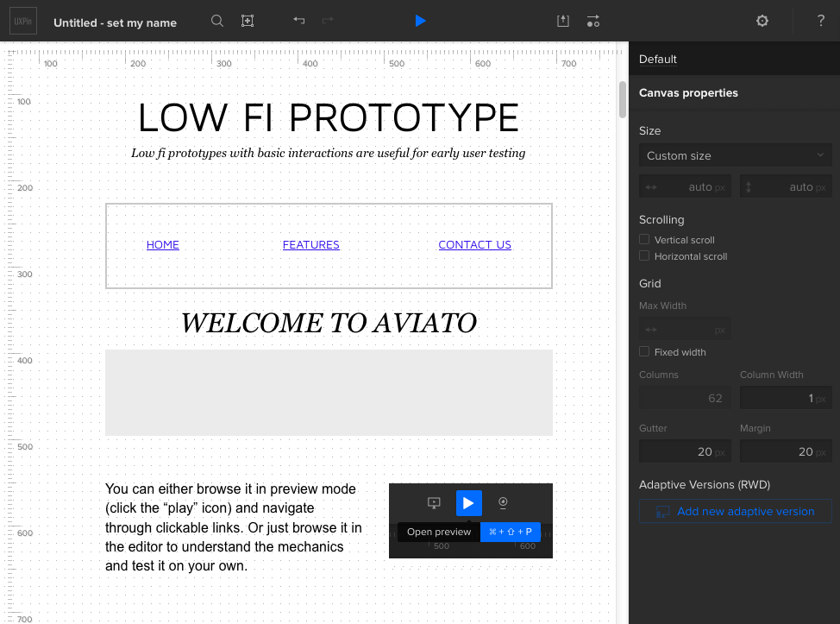
Task: Click the canvas height auto field
Action: [786, 186]
